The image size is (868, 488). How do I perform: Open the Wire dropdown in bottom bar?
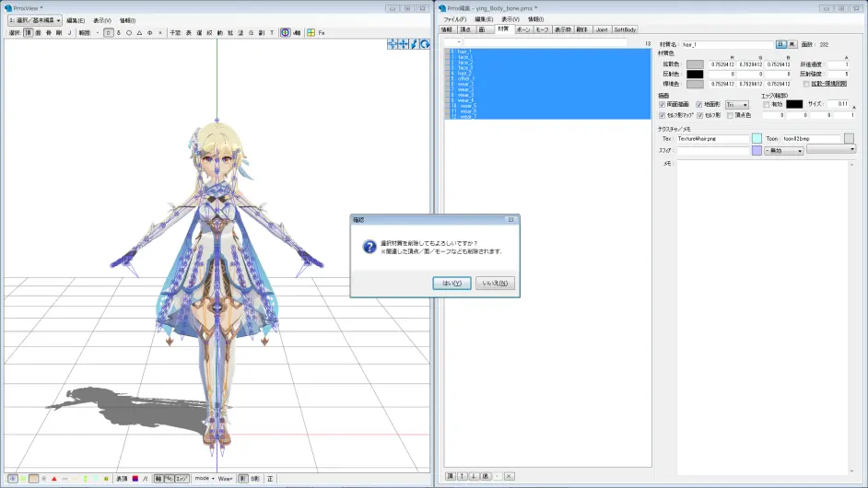(226, 479)
